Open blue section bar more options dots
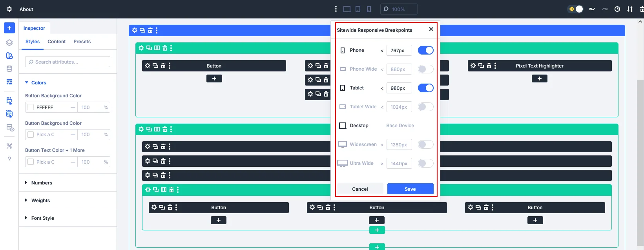 point(157,30)
